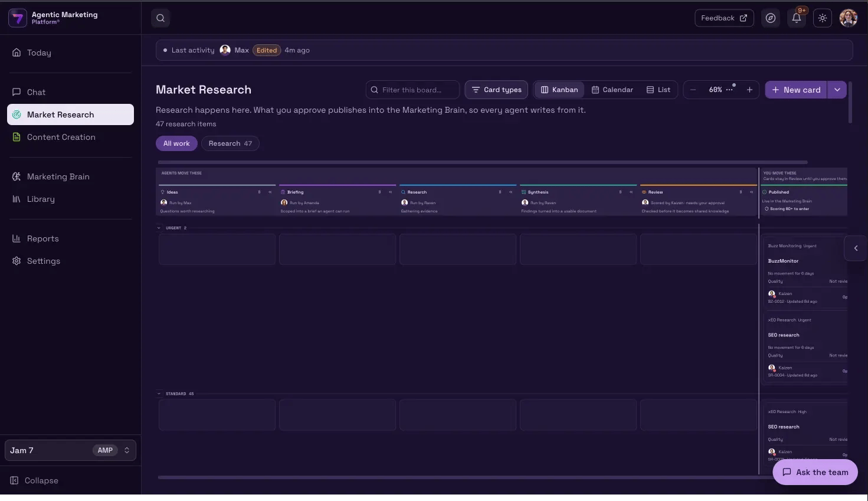
Task: Collapse the Briefing column
Action: click(390, 192)
